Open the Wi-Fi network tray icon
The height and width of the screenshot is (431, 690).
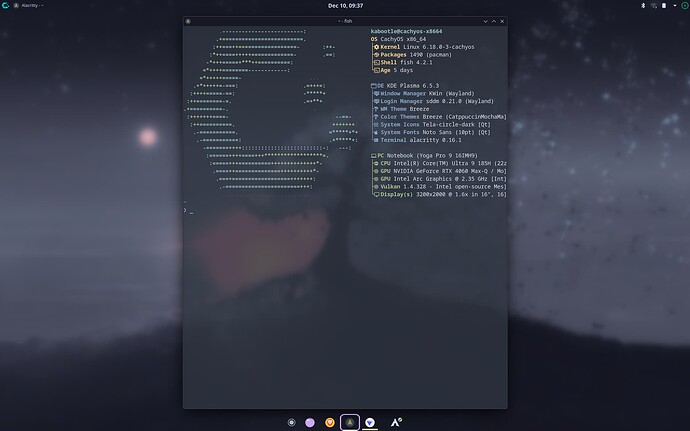click(653, 6)
